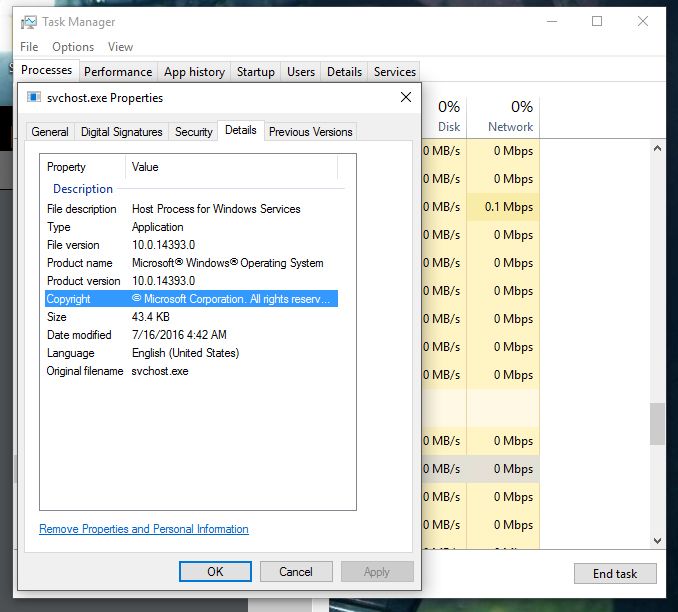
Task: Click the 0.1 Mbps network cell
Action: click(x=503, y=207)
